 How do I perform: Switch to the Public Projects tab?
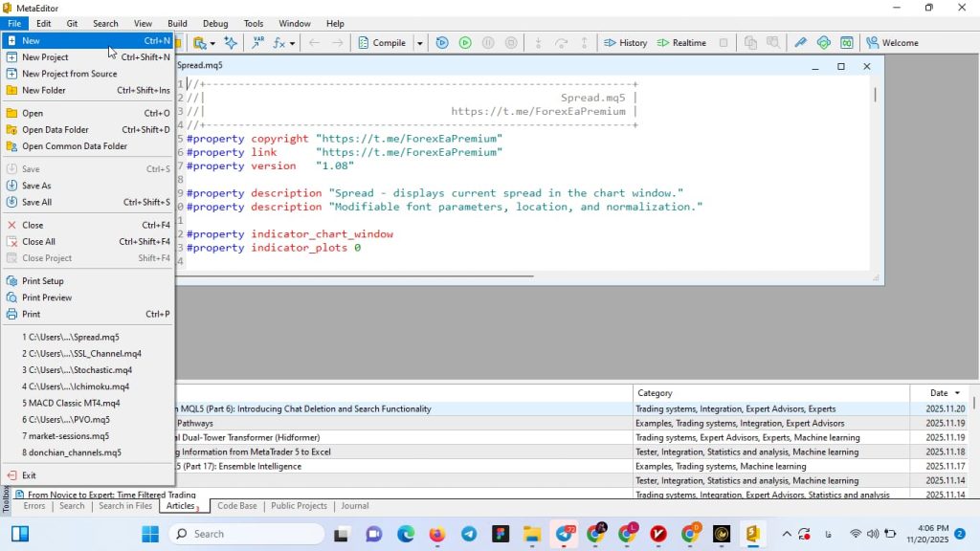point(299,506)
